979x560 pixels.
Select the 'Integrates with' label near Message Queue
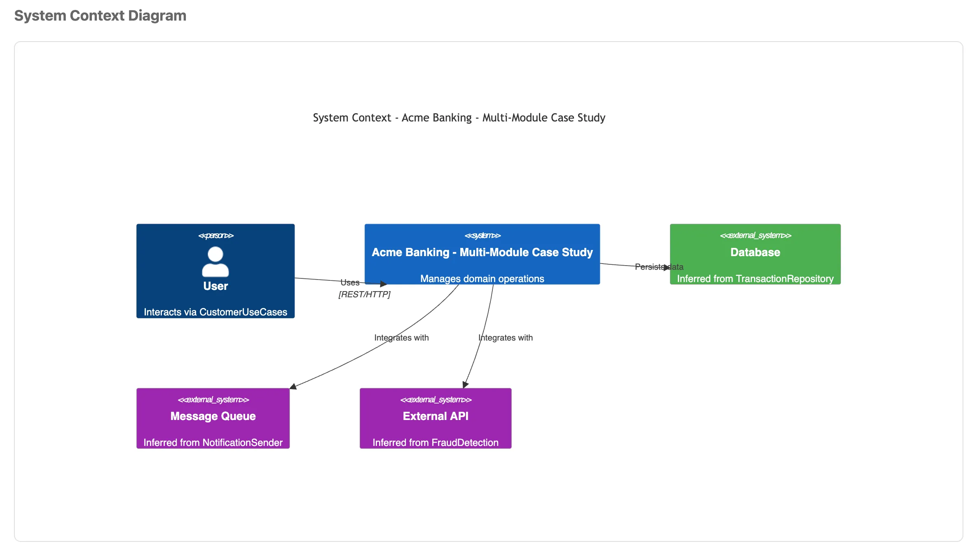coord(401,338)
